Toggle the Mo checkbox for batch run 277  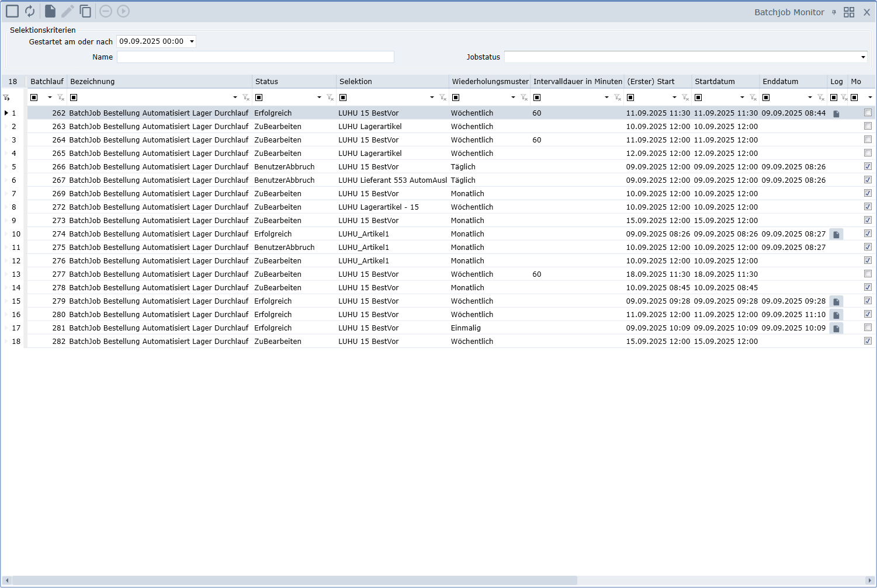(868, 274)
